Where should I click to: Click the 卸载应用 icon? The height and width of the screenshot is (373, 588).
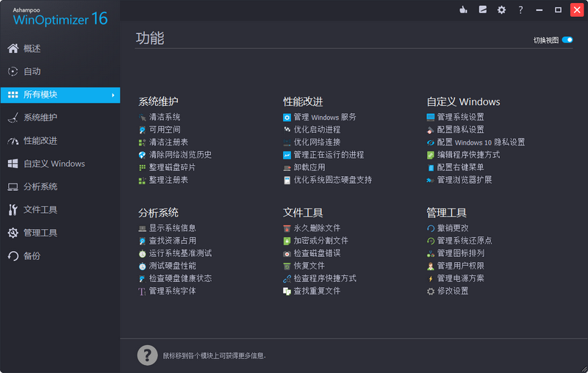287,167
